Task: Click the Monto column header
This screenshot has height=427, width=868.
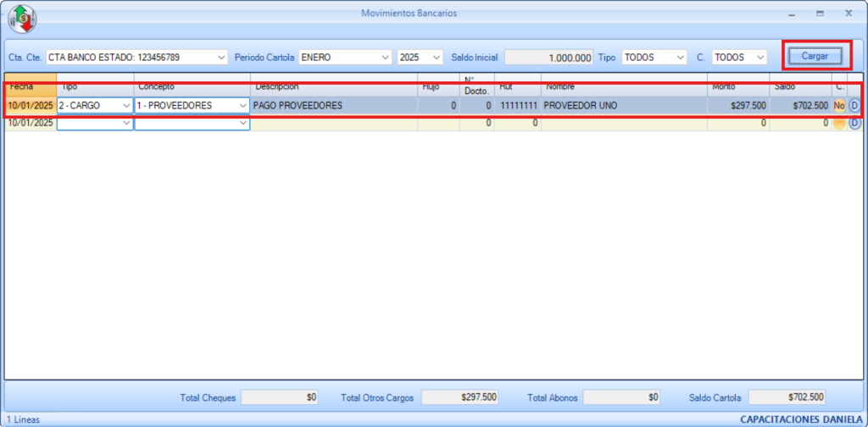Action: 737,86
